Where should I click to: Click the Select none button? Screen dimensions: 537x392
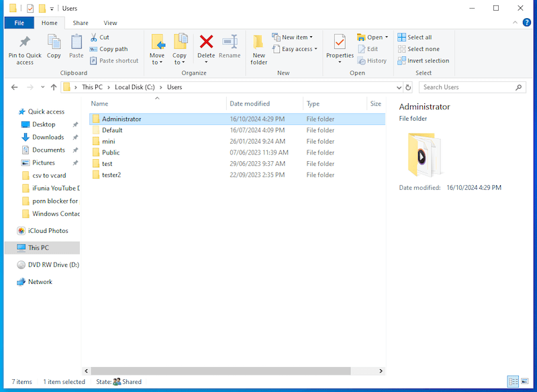pos(422,48)
